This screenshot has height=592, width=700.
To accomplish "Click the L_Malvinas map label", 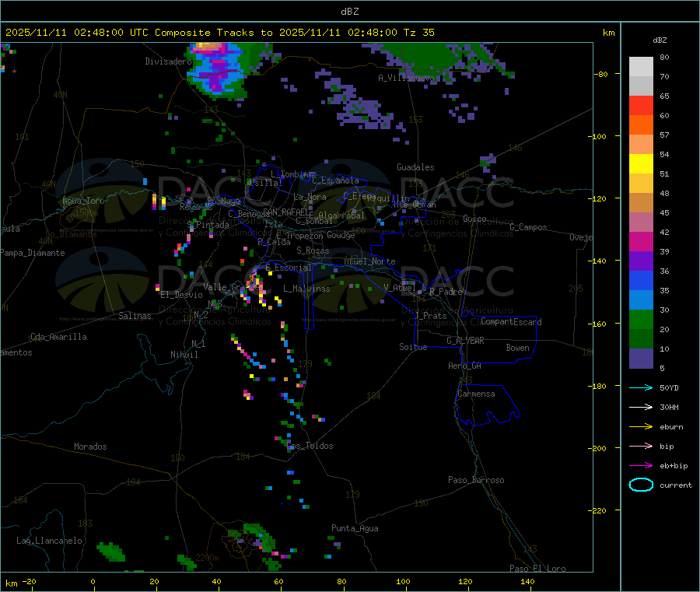I will [x=306, y=289].
